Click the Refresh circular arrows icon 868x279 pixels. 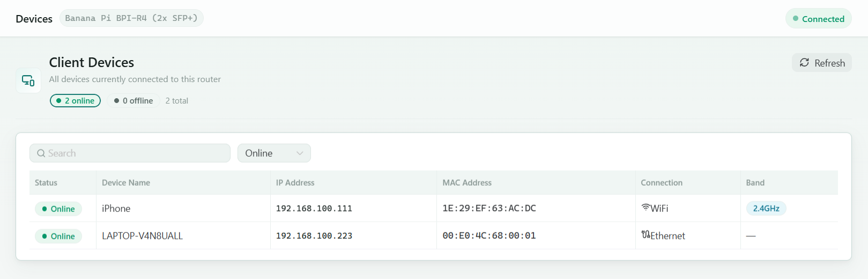[x=804, y=63]
